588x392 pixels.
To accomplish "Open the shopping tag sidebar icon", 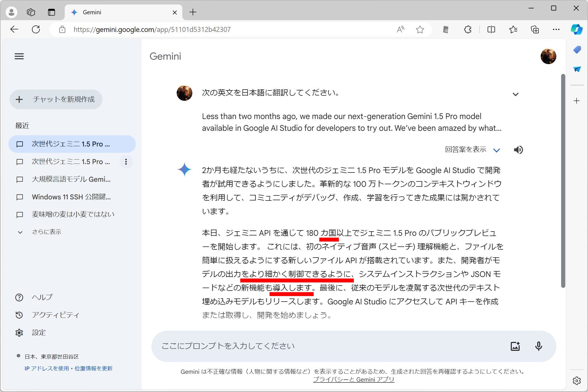I will (577, 50).
